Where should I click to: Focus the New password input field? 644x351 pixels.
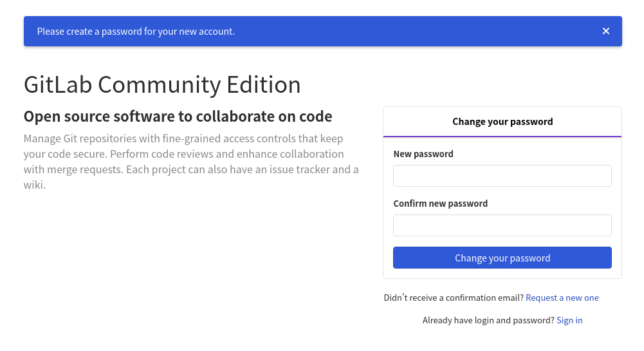[x=502, y=176]
